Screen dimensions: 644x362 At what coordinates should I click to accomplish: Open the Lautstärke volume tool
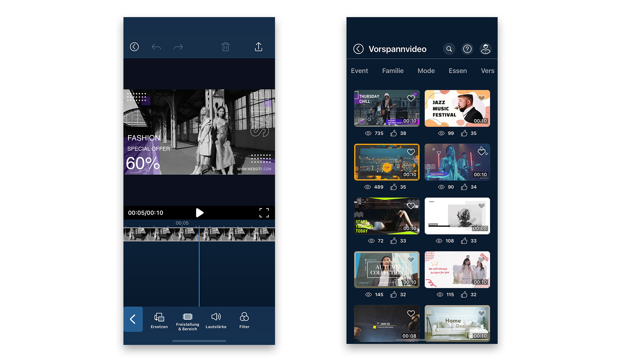click(x=216, y=320)
